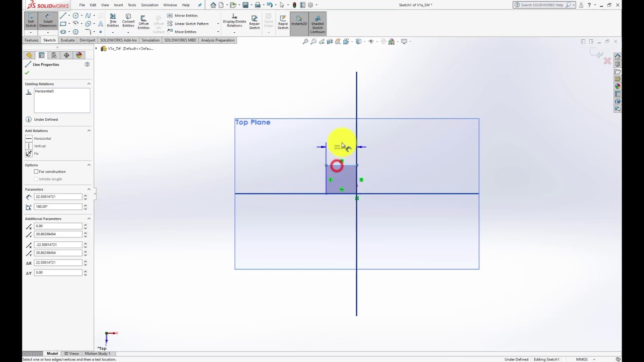This screenshot has height=362, width=644.
Task: Open Trim Entities dropdown arrow
Action: point(113,33)
